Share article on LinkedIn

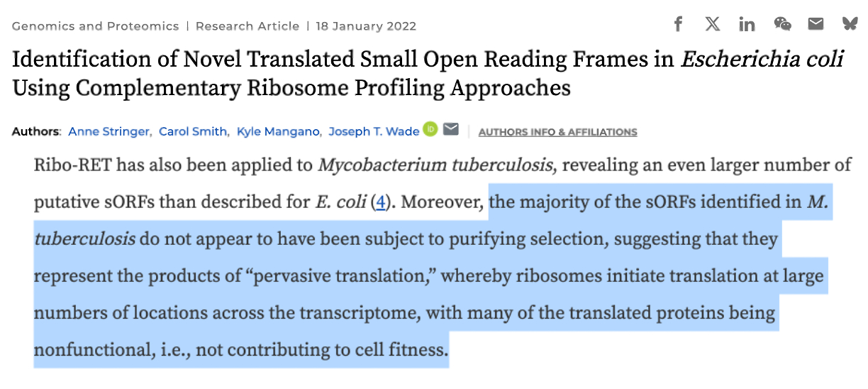click(x=747, y=24)
